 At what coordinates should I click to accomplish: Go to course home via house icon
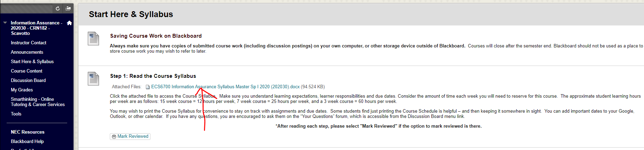click(69, 23)
